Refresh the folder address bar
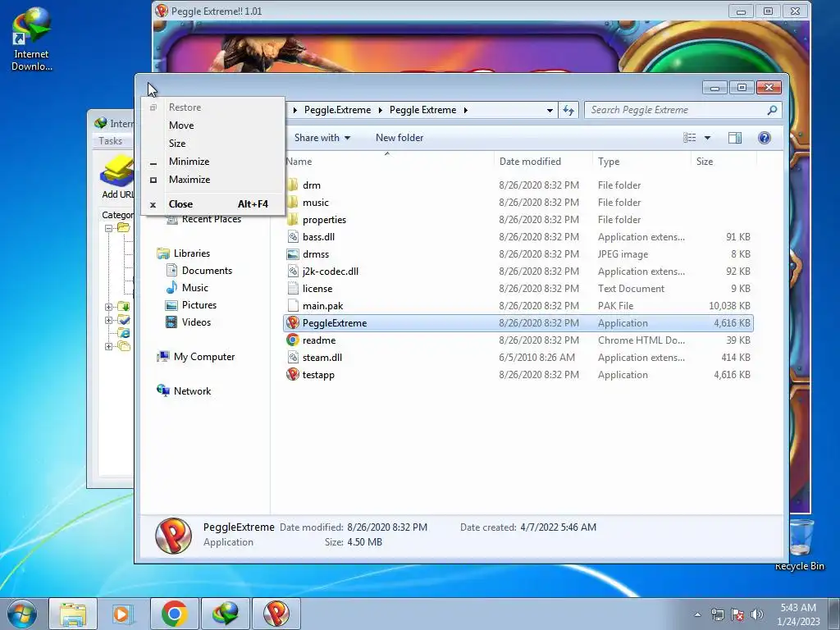 click(568, 111)
